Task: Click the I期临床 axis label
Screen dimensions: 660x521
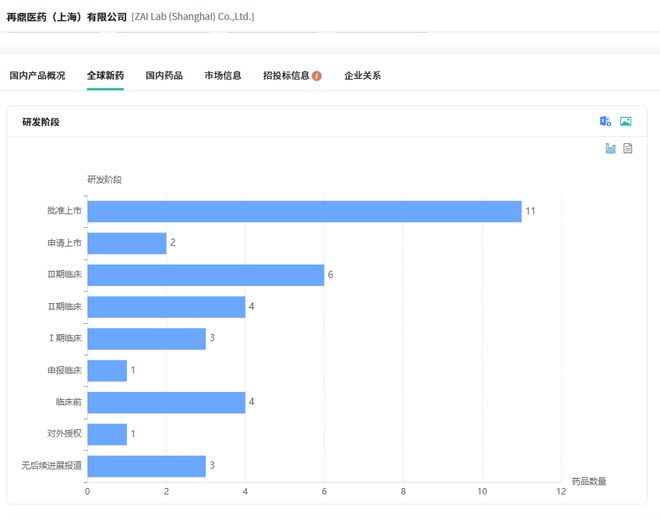Action: [x=65, y=338]
